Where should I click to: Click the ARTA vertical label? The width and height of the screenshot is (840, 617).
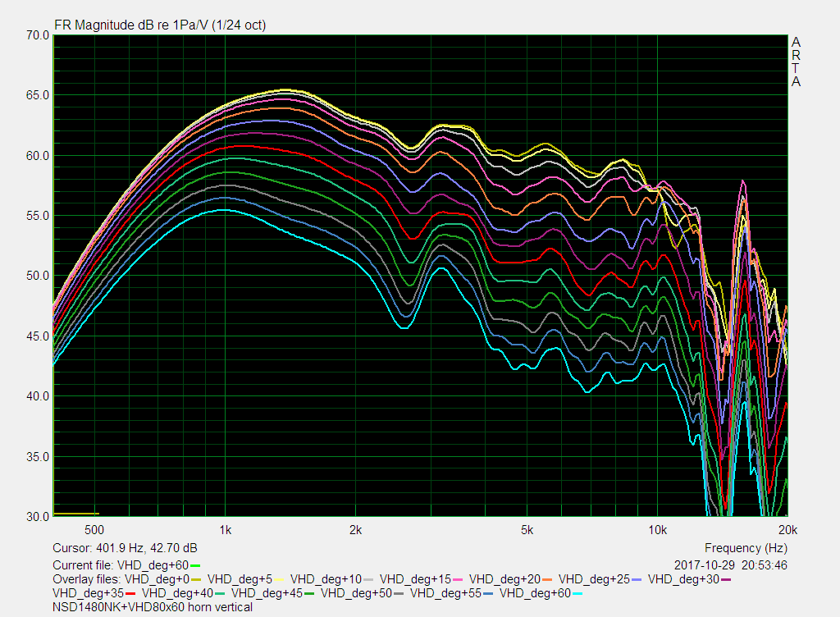tap(796, 62)
